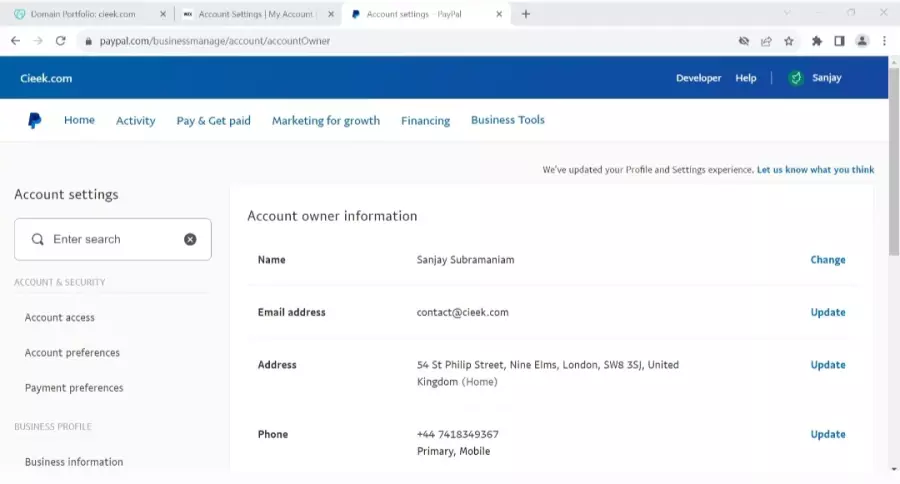Screen dimensions: 900x484
Task: Clear search with the X icon
Action: pyautogui.click(x=190, y=239)
